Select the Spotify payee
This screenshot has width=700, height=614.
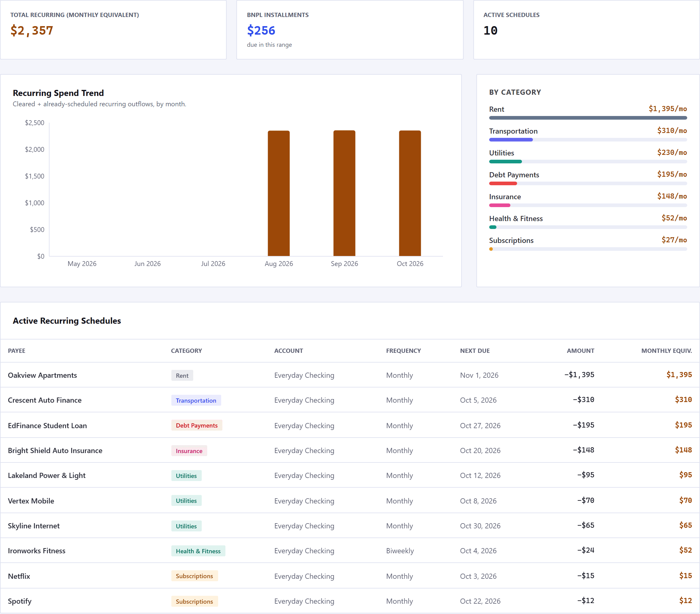(20, 601)
